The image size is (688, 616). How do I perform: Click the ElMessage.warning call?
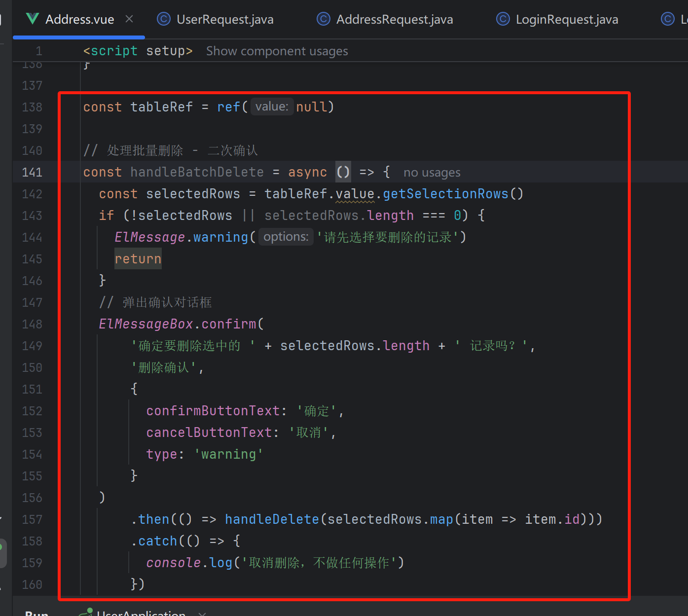click(181, 237)
